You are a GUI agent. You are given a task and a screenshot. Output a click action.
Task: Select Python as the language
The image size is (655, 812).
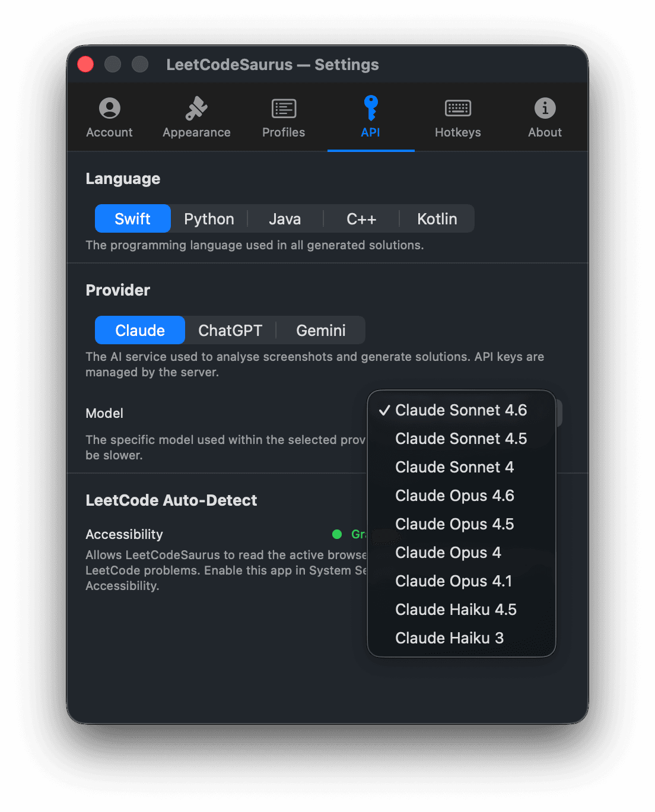tap(209, 218)
